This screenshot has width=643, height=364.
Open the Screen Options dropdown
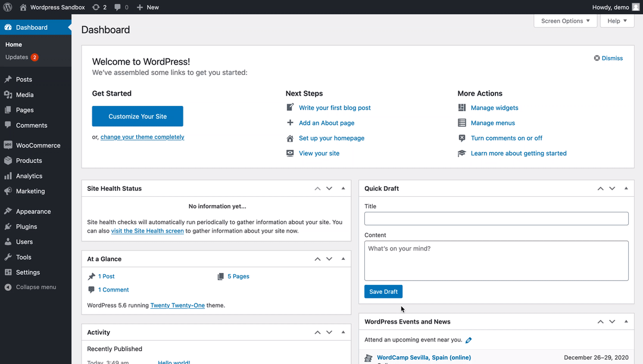click(564, 21)
